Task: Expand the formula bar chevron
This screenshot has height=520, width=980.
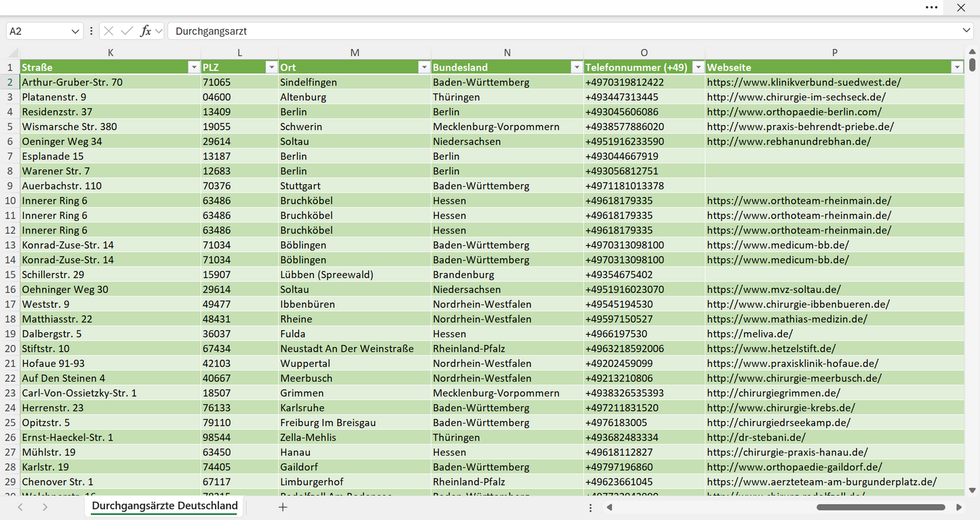Action: coord(966,31)
